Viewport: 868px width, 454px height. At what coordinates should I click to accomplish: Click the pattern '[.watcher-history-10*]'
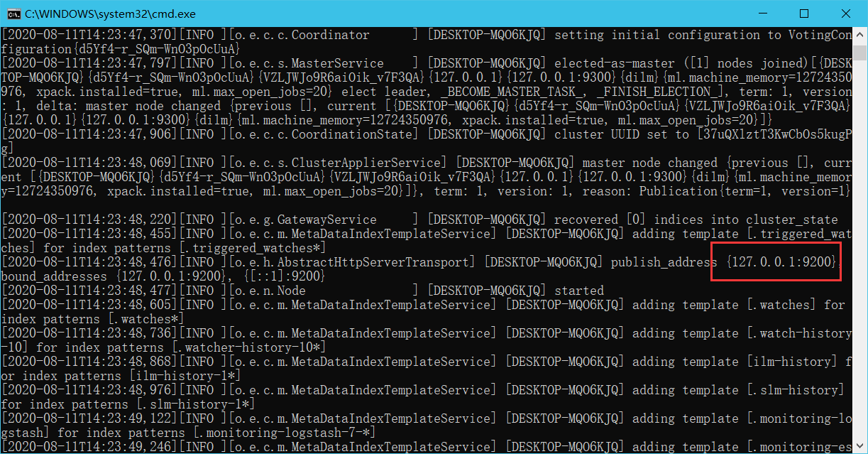249,347
